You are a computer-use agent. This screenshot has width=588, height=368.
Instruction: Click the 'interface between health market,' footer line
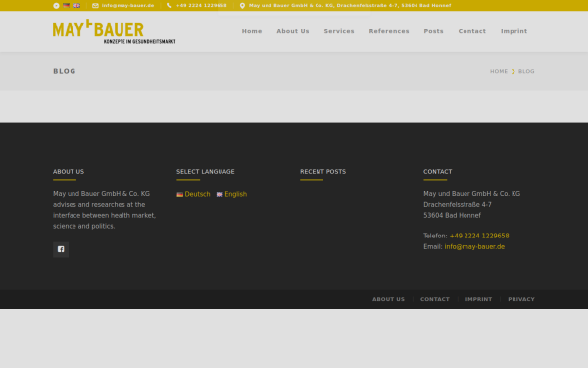pos(104,215)
